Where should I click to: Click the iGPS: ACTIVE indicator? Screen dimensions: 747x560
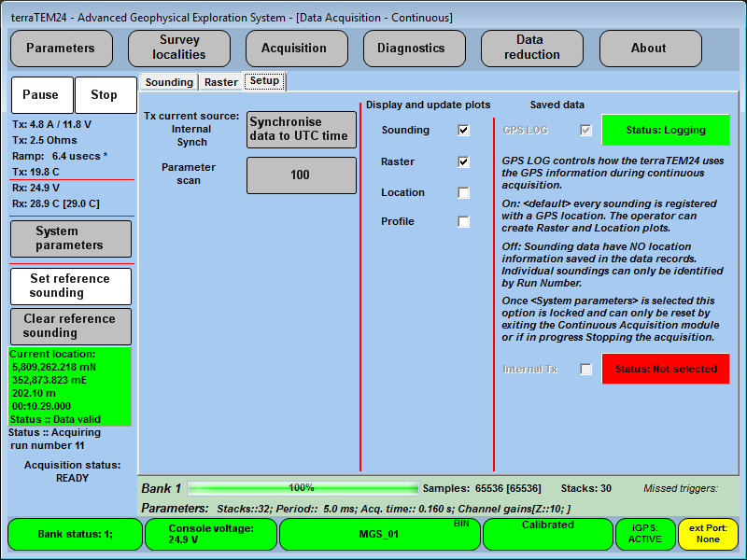pos(645,534)
